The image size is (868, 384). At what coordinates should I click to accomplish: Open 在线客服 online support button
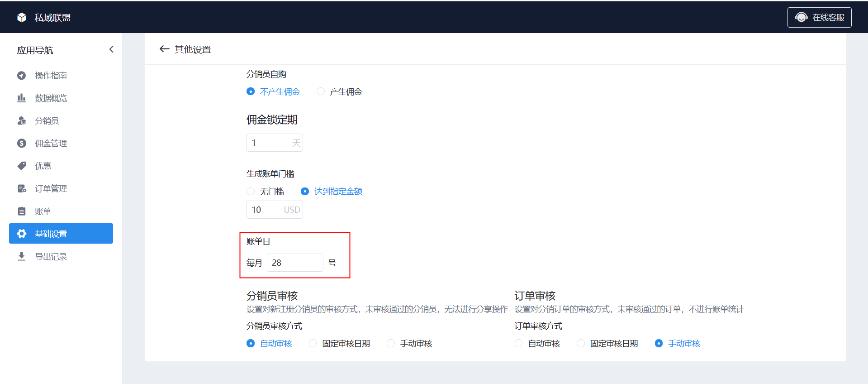[819, 18]
